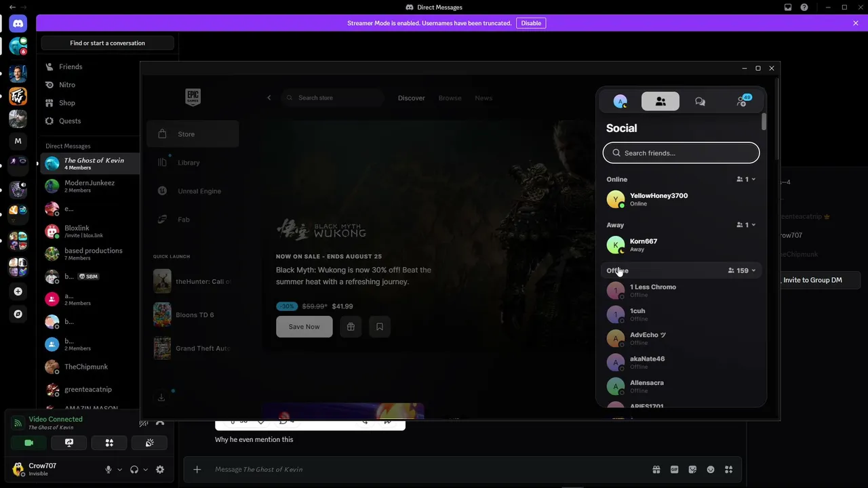Mute the Discord microphone
Viewport: 868px width, 488px height.
[108, 470]
